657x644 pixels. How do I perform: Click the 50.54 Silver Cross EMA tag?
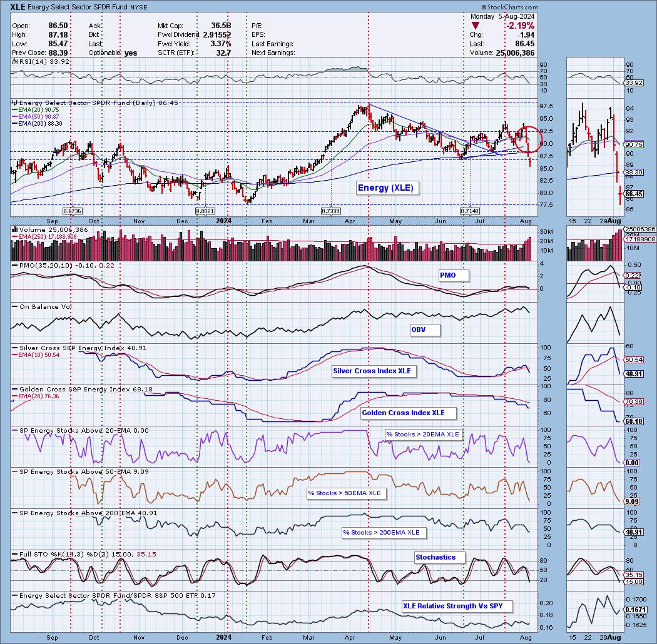click(x=634, y=360)
